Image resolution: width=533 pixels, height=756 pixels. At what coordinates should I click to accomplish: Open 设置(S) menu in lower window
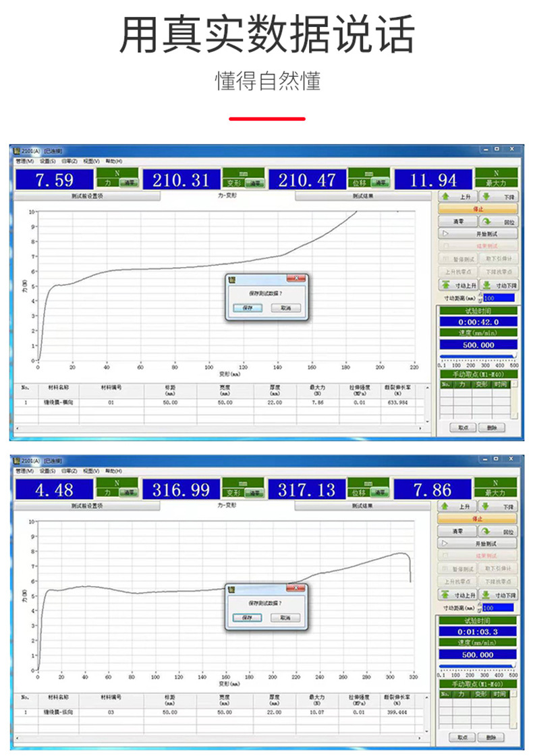pos(47,471)
